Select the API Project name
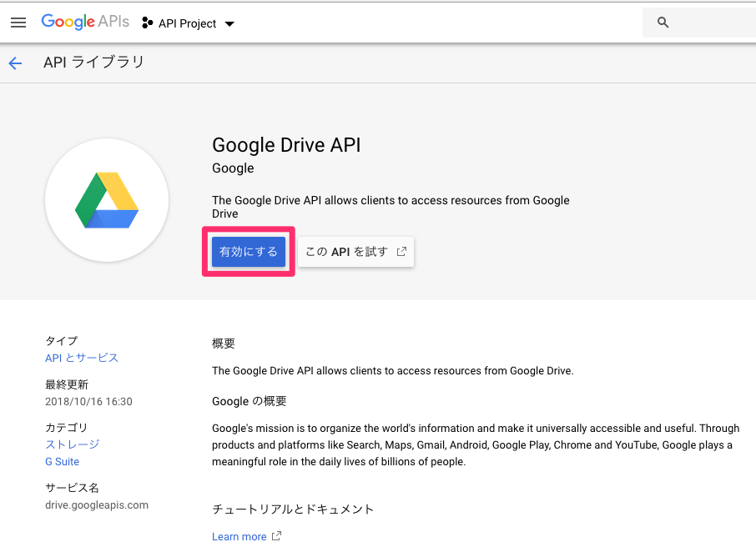The height and width of the screenshot is (542, 756). coord(187,23)
